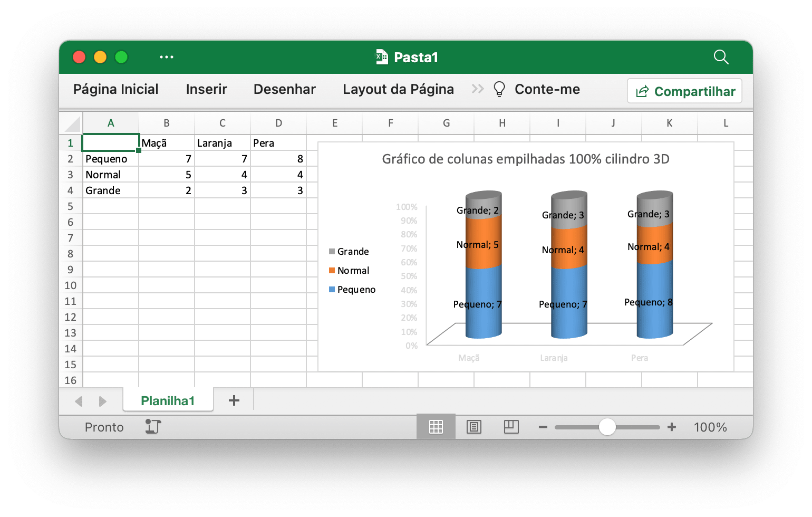Screen dimensions: 812x517
Task: Click the Normal legend entry
Action: point(349,271)
